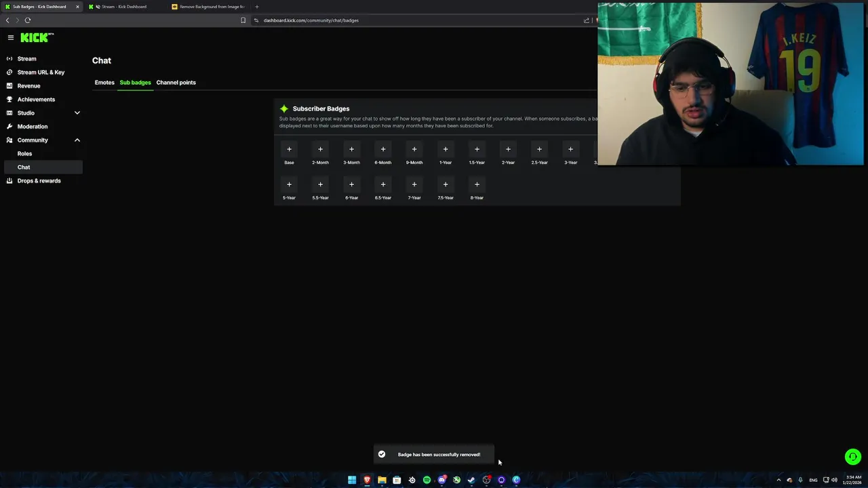Go back in the browser
868x488 pixels.
click(x=7, y=20)
